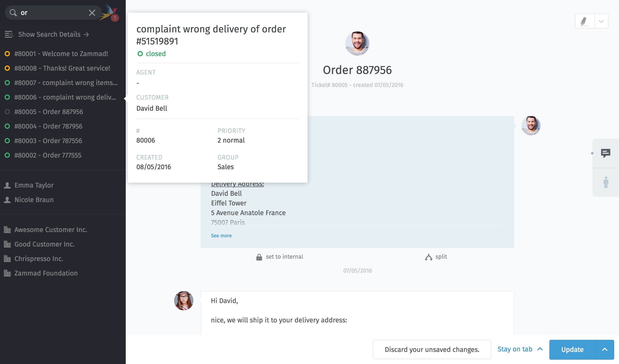The image size is (619, 364).
Task: Clear the search field with the X icon
Action: (x=92, y=13)
